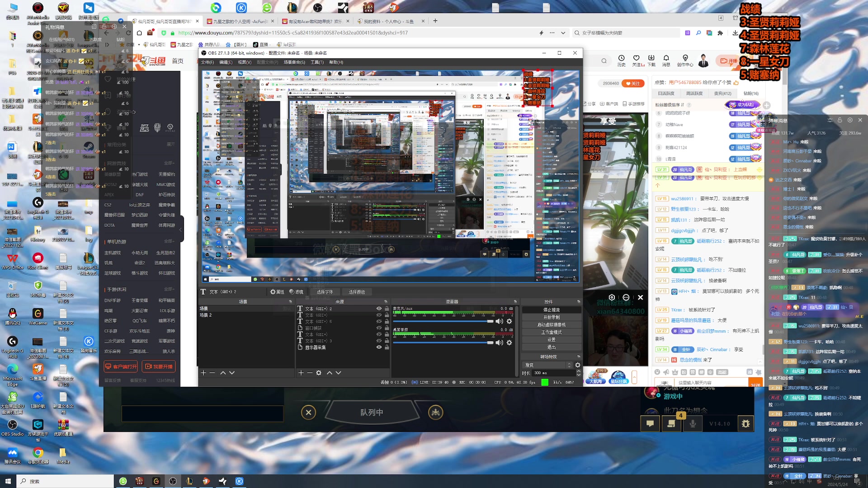Screen dimensions: 868x488
Task: Adjust 桌面音频 volume slider
Action: coord(443,343)
